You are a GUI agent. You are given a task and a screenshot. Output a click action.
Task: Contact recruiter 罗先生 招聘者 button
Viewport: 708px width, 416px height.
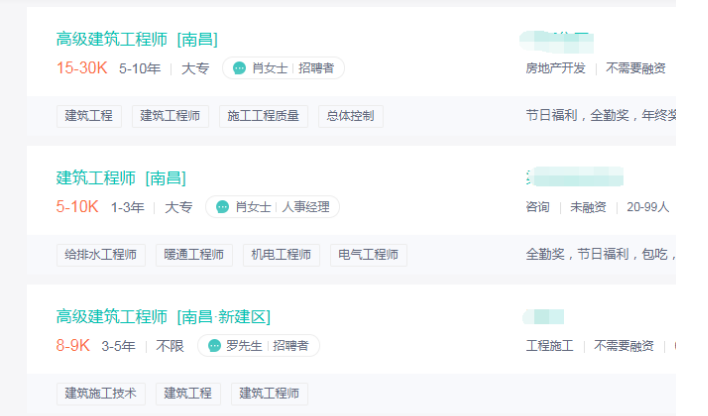(258, 346)
